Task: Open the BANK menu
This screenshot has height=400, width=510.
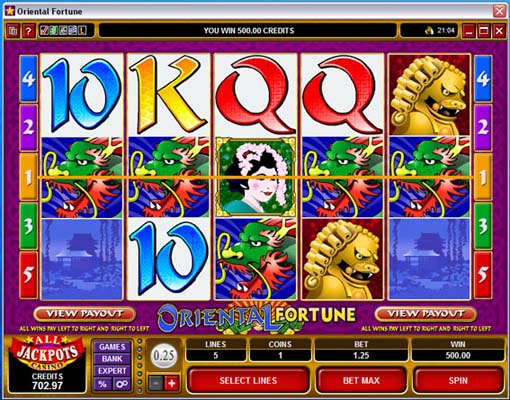Action: coord(112,359)
